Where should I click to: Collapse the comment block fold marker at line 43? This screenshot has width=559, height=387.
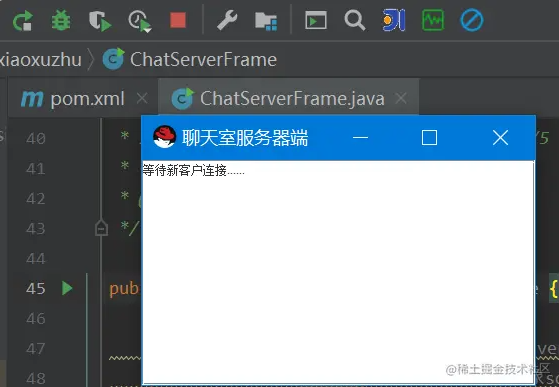pos(102,227)
